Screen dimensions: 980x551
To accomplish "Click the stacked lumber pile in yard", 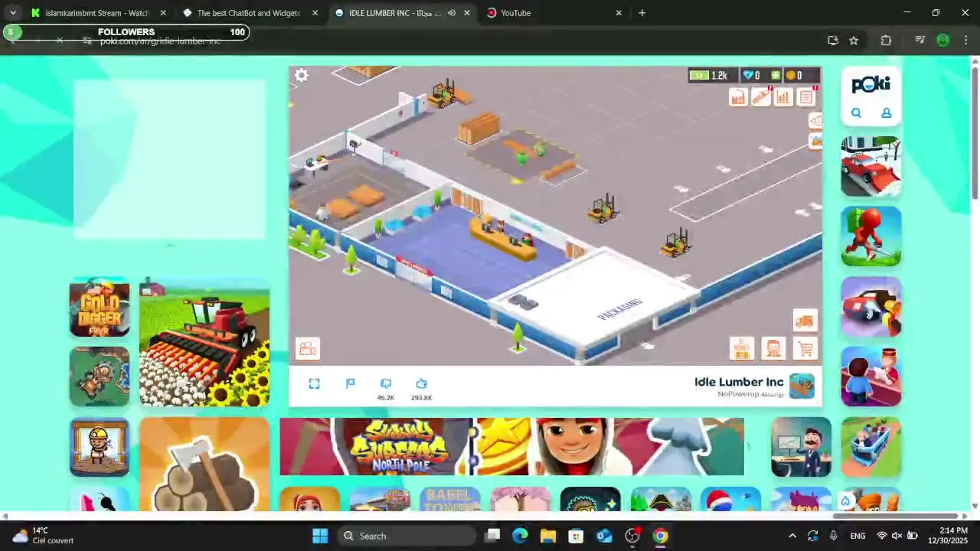I will (x=479, y=129).
